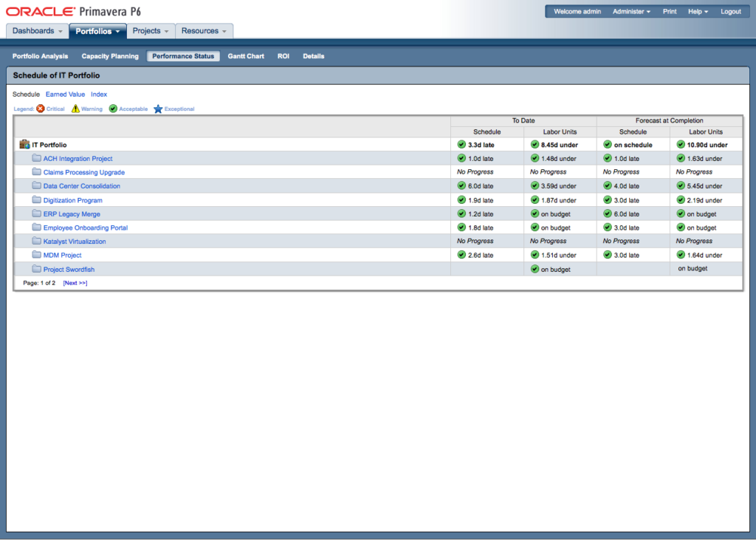Click the green Acceptable legend icon
This screenshot has width=756, height=540.
[112, 109]
